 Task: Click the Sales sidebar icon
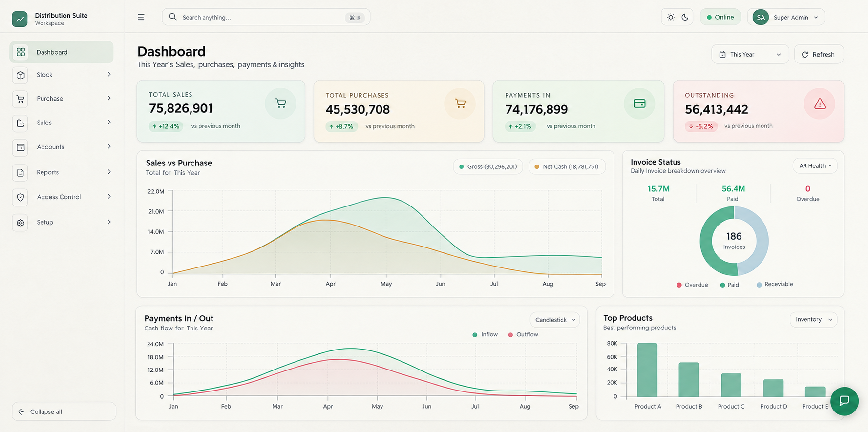pyautogui.click(x=21, y=123)
